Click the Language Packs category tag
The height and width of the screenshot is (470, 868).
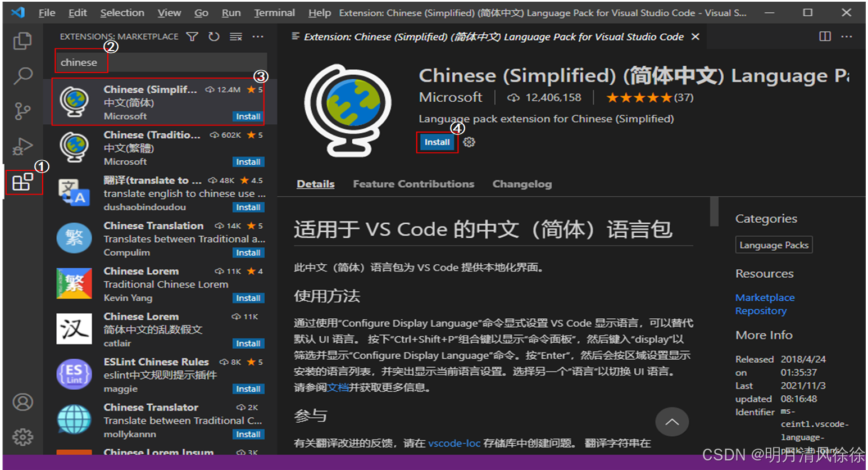pos(774,245)
